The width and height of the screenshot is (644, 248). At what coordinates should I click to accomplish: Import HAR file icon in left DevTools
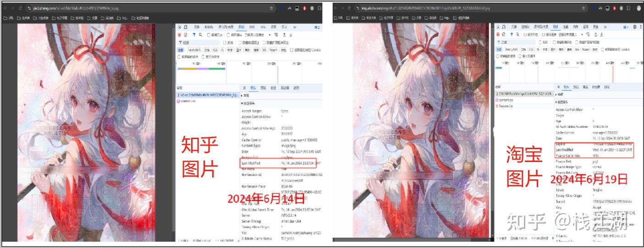pos(284,35)
